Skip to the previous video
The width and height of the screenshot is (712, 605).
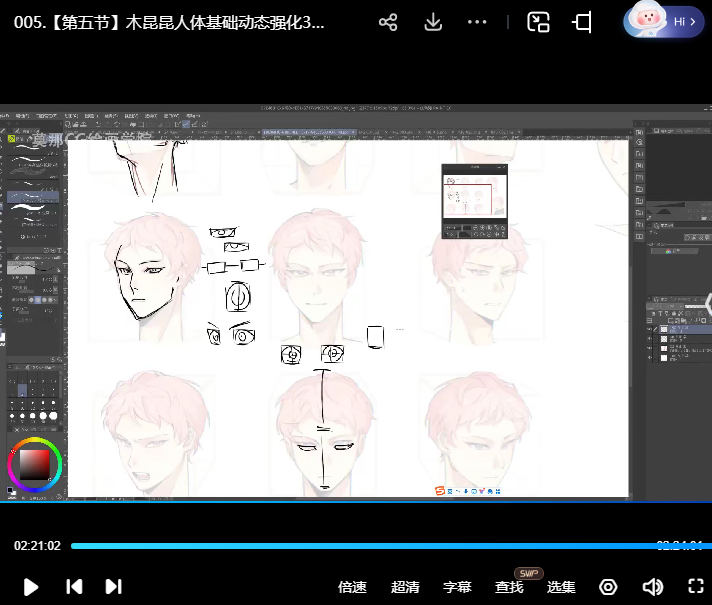tap(74, 587)
